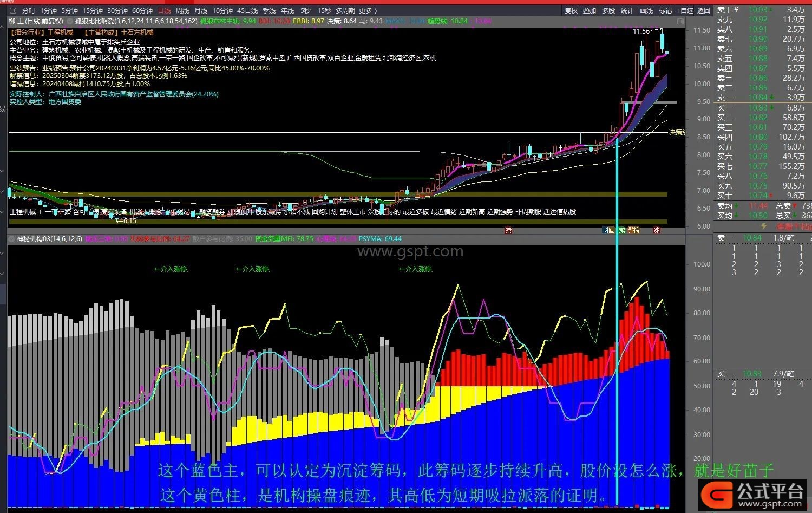Click the 买一 price 10.83 row
The height and width of the screenshot is (513, 812).
click(763, 108)
